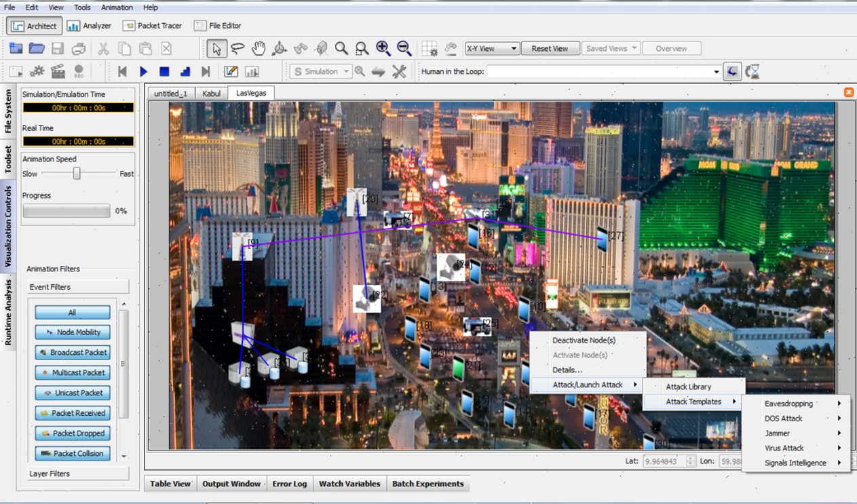
Task: Click the Open folder toolbar icon
Action: tap(37, 48)
